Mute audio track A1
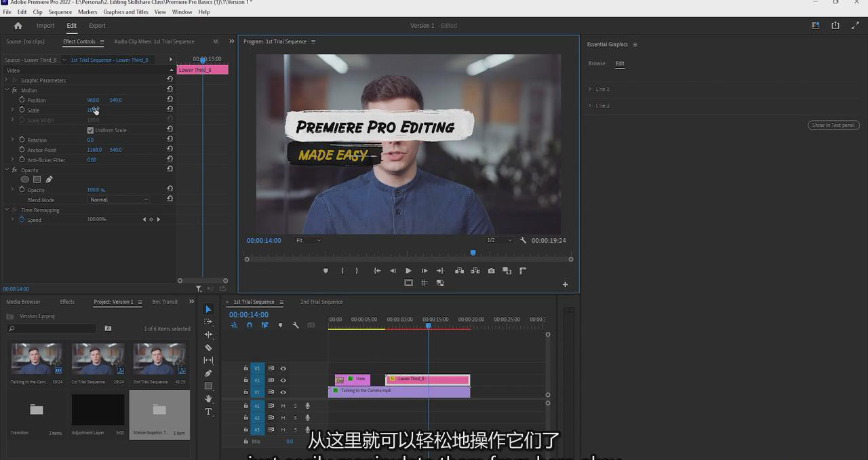 (283, 406)
